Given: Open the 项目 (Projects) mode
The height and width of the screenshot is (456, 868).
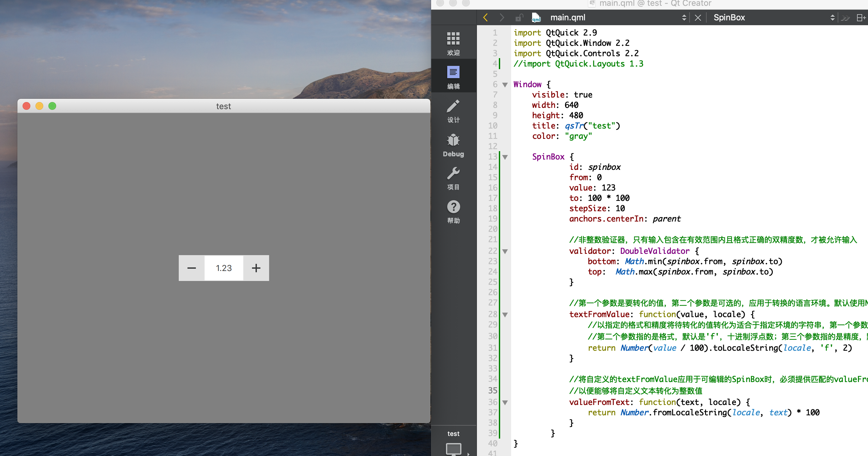Looking at the screenshot, I should pos(453,177).
